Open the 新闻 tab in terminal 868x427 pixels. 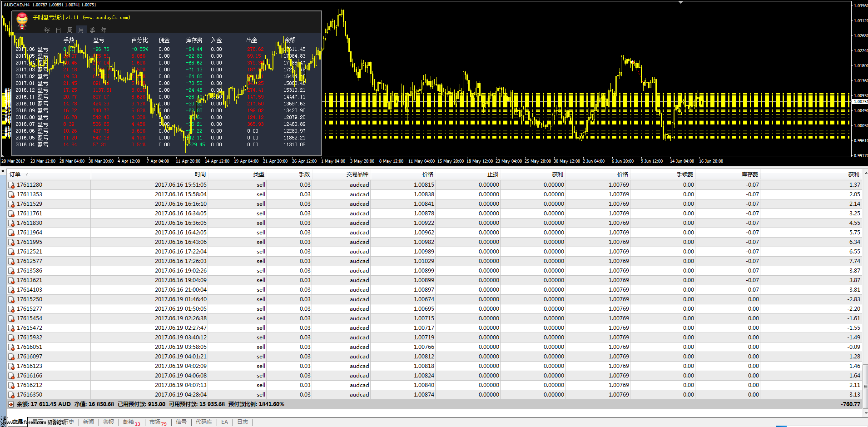[89, 422]
